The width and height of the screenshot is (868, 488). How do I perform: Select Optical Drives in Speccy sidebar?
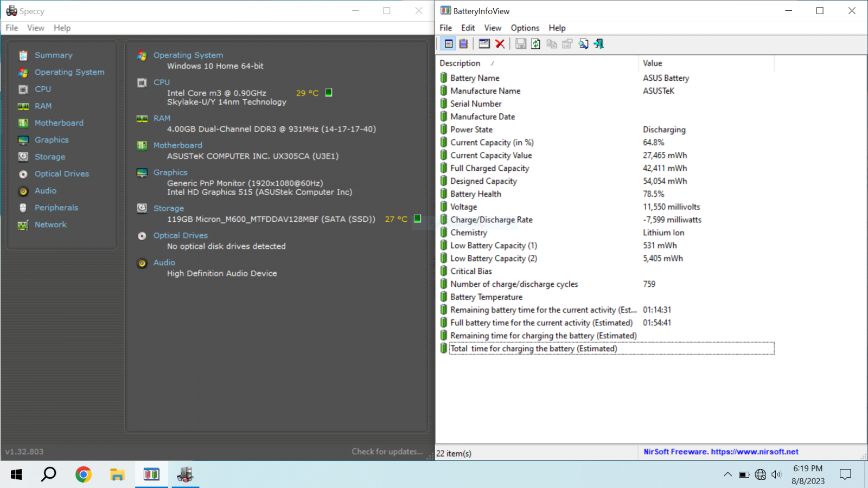pos(61,174)
